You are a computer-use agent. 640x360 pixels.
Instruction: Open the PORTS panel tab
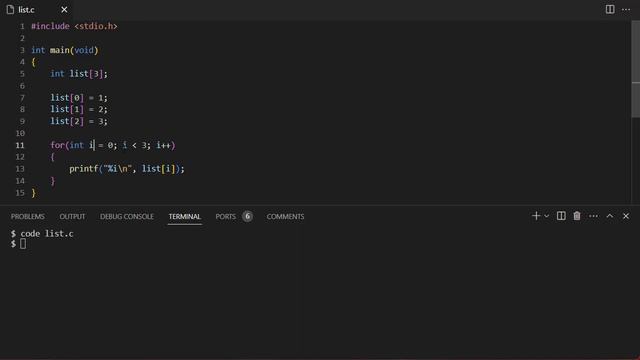pos(225,216)
